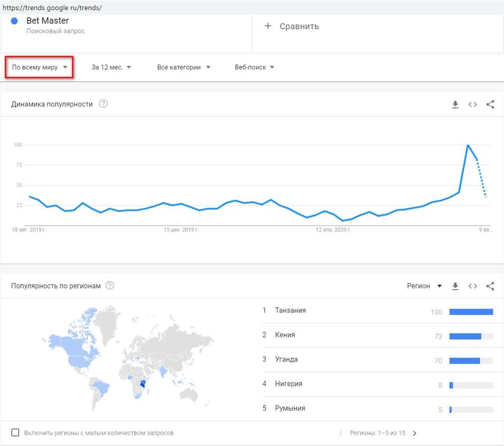This screenshot has height=446, width=504.
Task: Open help for Динамика популярности
Action: [x=103, y=104]
